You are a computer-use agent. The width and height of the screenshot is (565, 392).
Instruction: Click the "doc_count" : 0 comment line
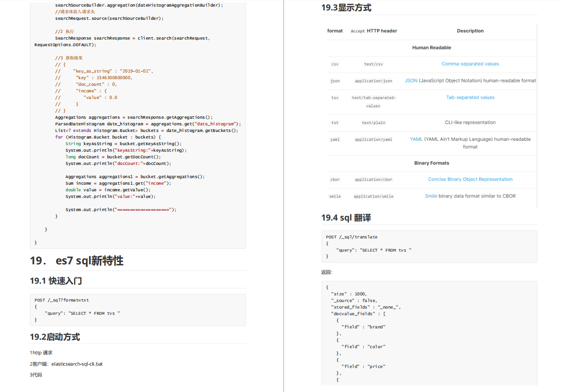coord(86,84)
